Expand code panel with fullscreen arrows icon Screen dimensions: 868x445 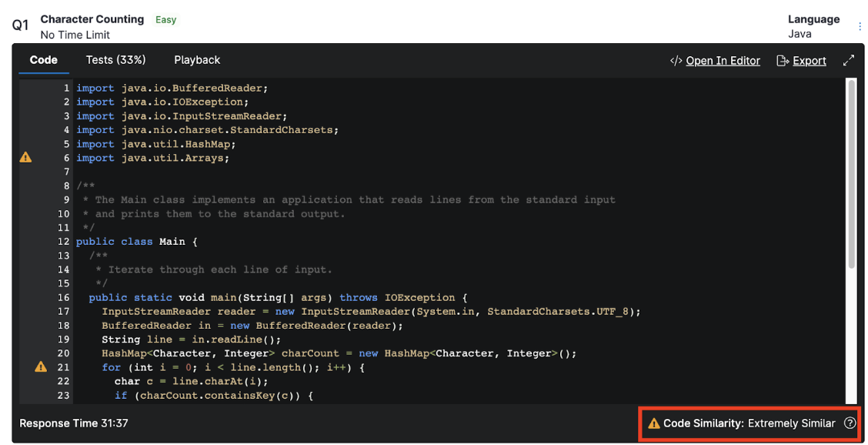point(849,60)
